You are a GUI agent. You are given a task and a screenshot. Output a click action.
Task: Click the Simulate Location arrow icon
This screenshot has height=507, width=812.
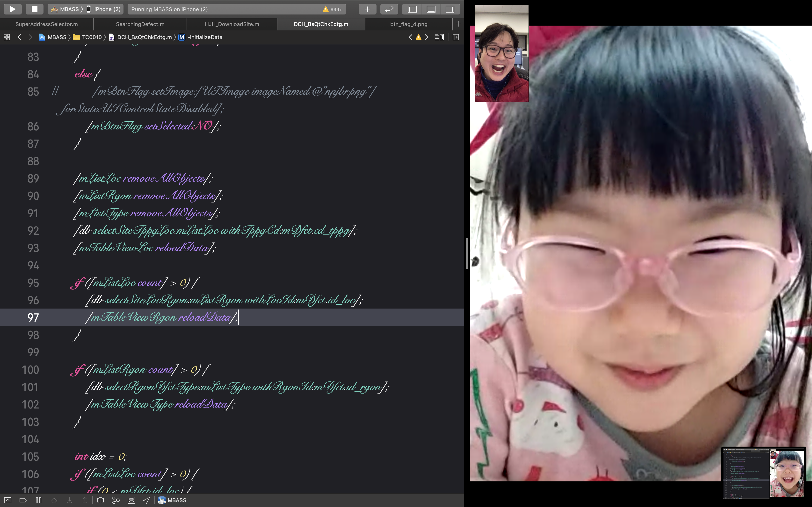[x=147, y=500]
